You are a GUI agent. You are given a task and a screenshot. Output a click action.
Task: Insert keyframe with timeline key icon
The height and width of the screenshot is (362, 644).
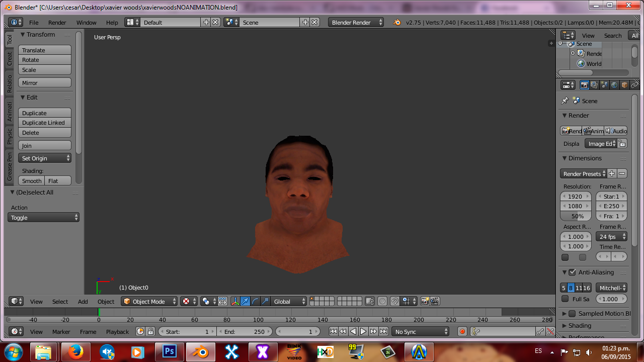click(x=540, y=331)
